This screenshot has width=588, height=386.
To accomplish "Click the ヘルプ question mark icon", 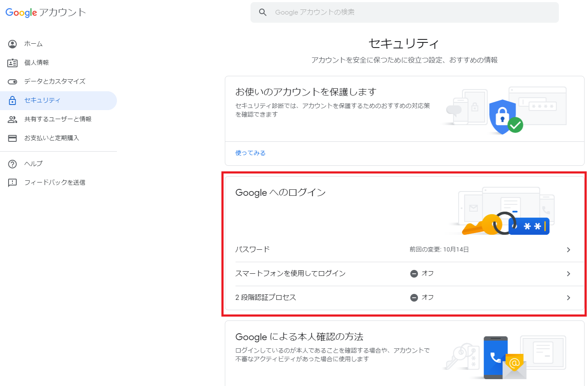I will (12, 164).
